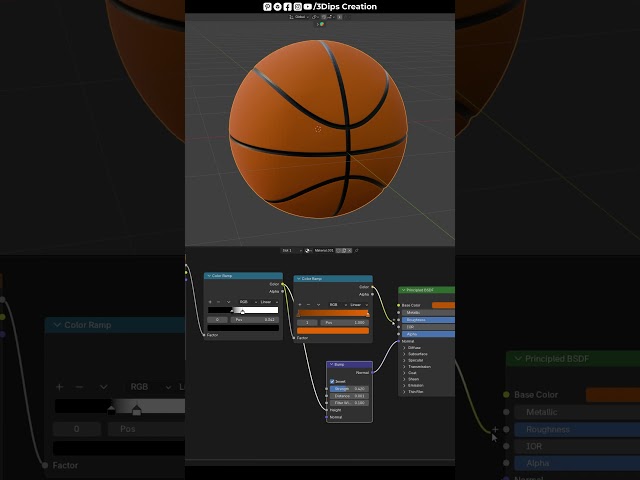640x480 pixels.
Task: Expand the Specular panel in Principled BSDF
Action: tap(404, 360)
